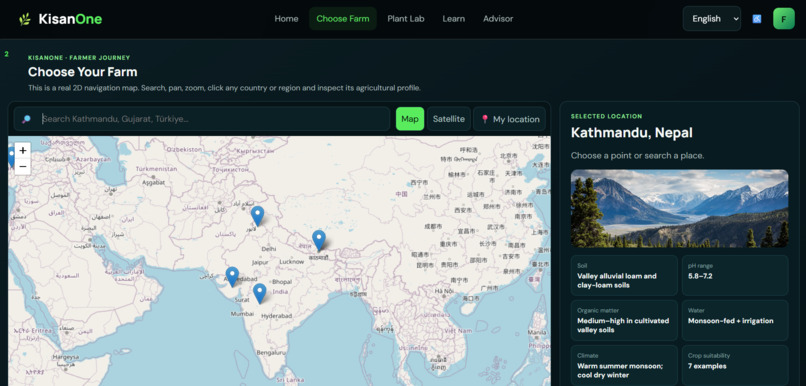This screenshot has height=386, width=806.
Task: Click the KisanOne brand name
Action: [70, 20]
